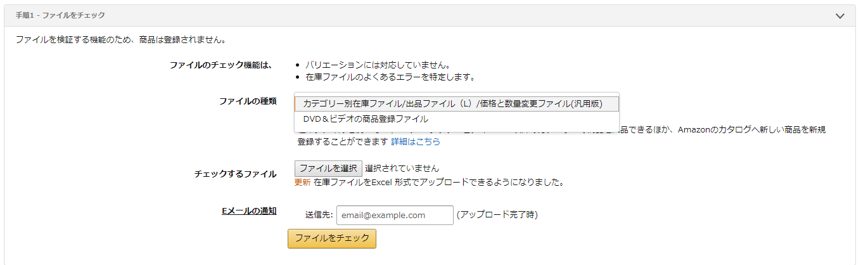
Task: Click the yellow ファイルをチェック button
Action: (331, 238)
